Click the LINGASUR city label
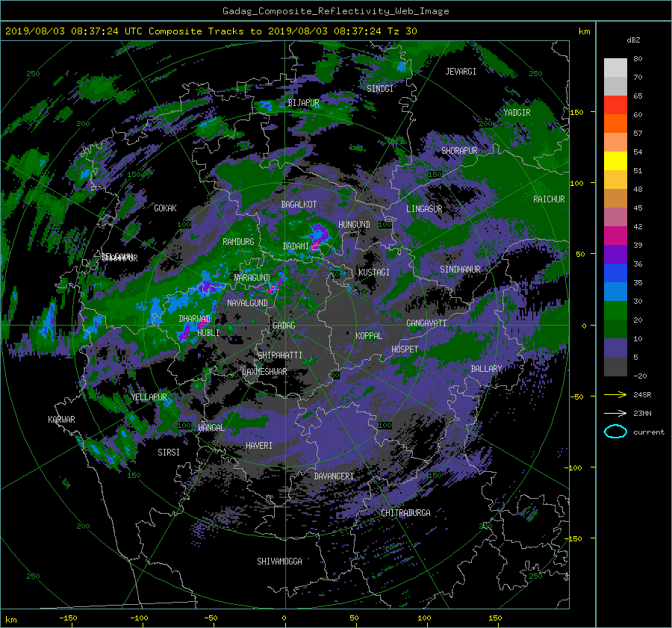 (424, 209)
